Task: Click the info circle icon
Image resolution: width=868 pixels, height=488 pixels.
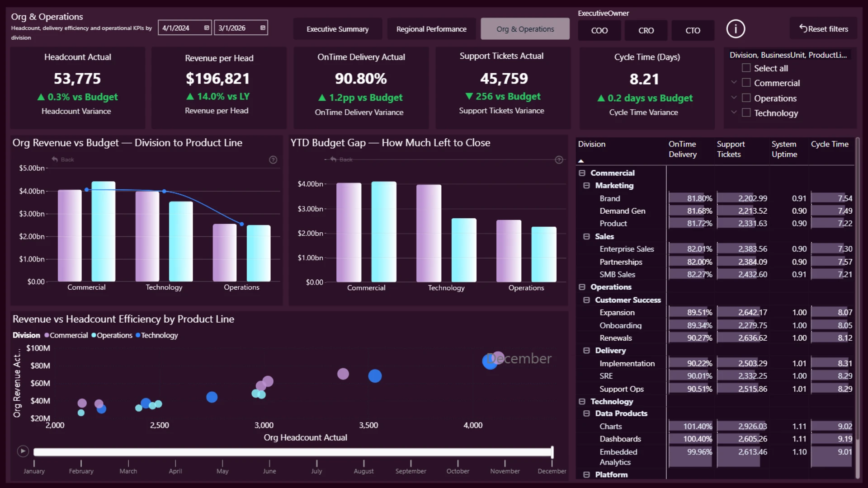Action: click(x=735, y=29)
